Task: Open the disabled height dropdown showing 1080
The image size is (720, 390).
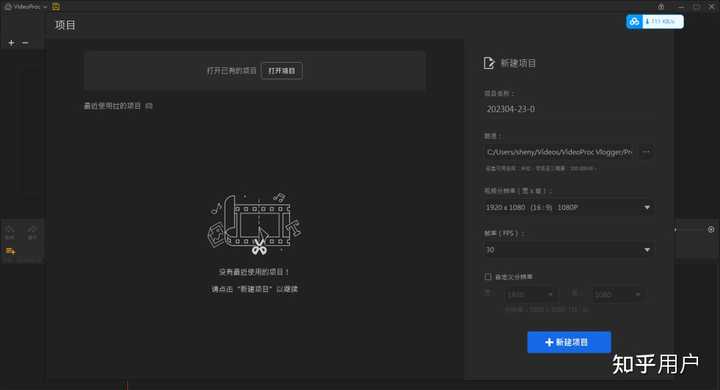Action: point(617,294)
